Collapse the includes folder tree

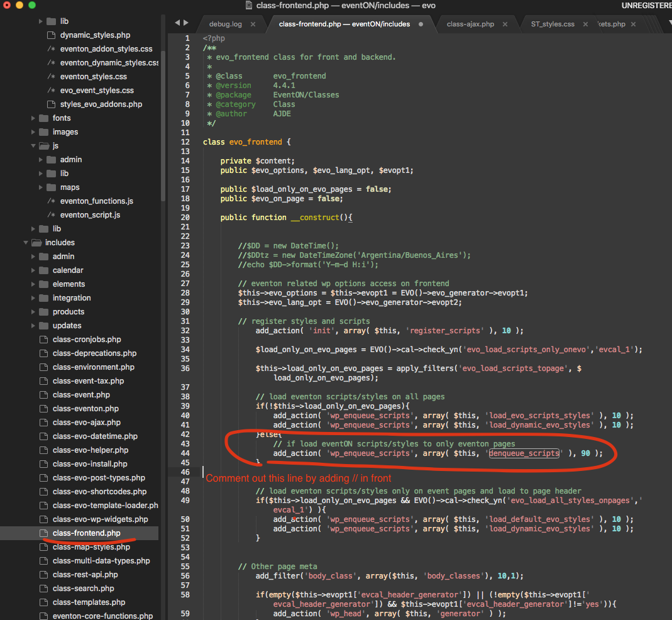pyautogui.click(x=26, y=243)
